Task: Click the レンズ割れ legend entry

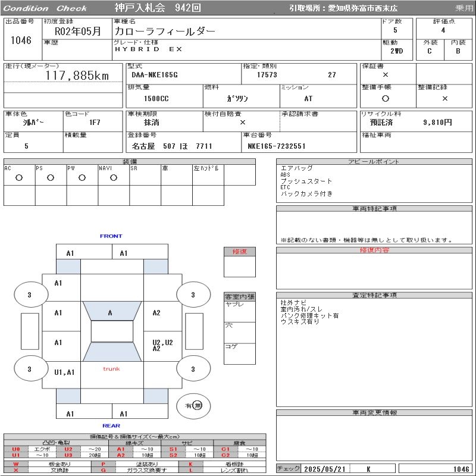Action: (x=234, y=470)
